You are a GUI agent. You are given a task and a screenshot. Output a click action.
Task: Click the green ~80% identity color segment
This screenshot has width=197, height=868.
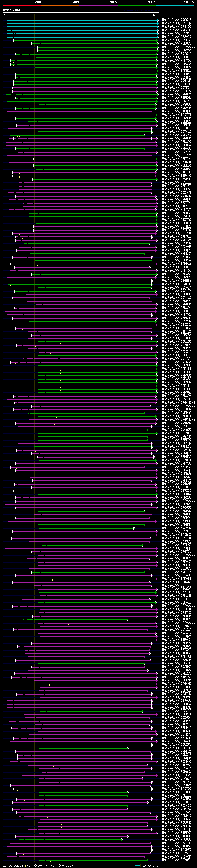coord(137,6)
